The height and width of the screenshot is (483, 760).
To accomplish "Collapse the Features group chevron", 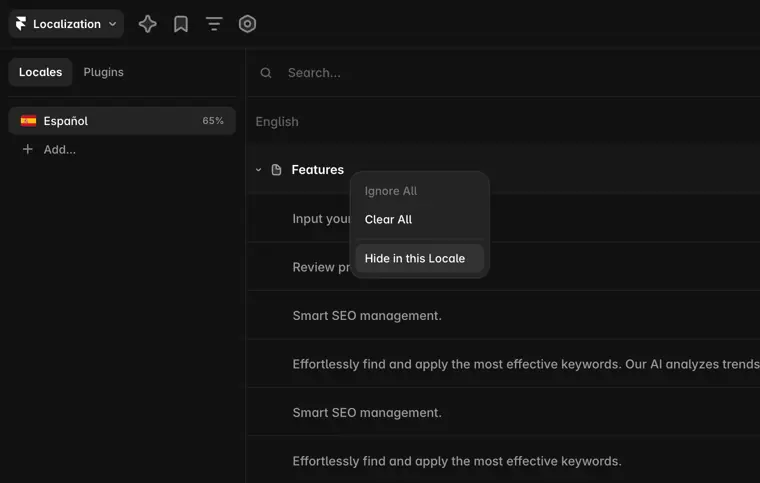I will pyautogui.click(x=258, y=170).
